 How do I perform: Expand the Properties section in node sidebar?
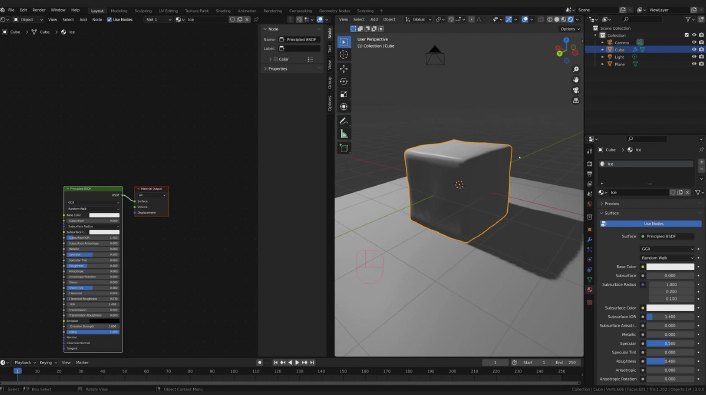(276, 69)
